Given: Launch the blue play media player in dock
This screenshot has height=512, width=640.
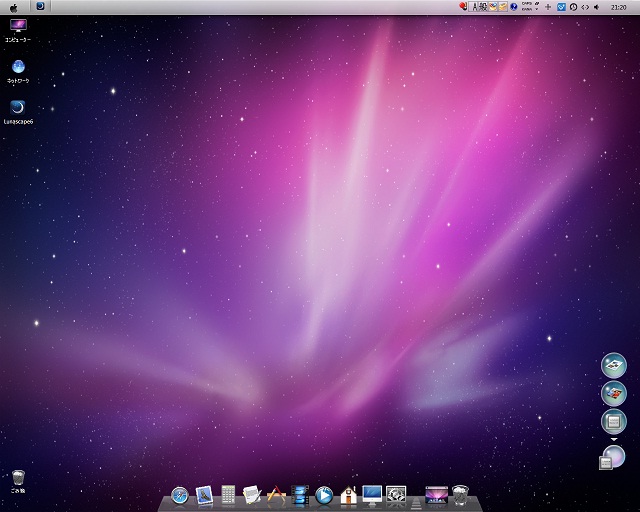Looking at the screenshot, I should (324, 496).
